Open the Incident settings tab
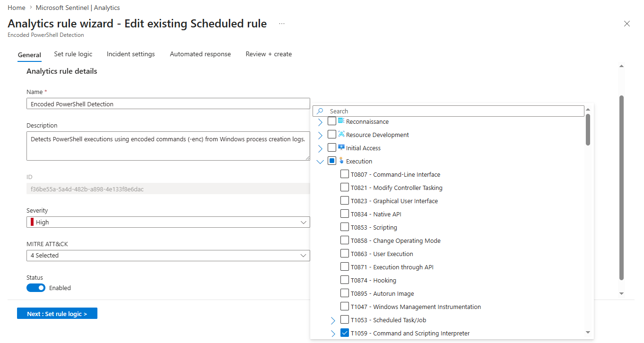Screen dimensions: 644x343 pos(131,54)
